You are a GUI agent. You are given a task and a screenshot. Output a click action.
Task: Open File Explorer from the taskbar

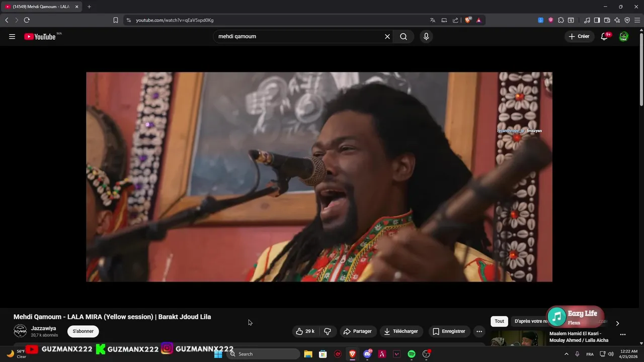click(x=308, y=354)
